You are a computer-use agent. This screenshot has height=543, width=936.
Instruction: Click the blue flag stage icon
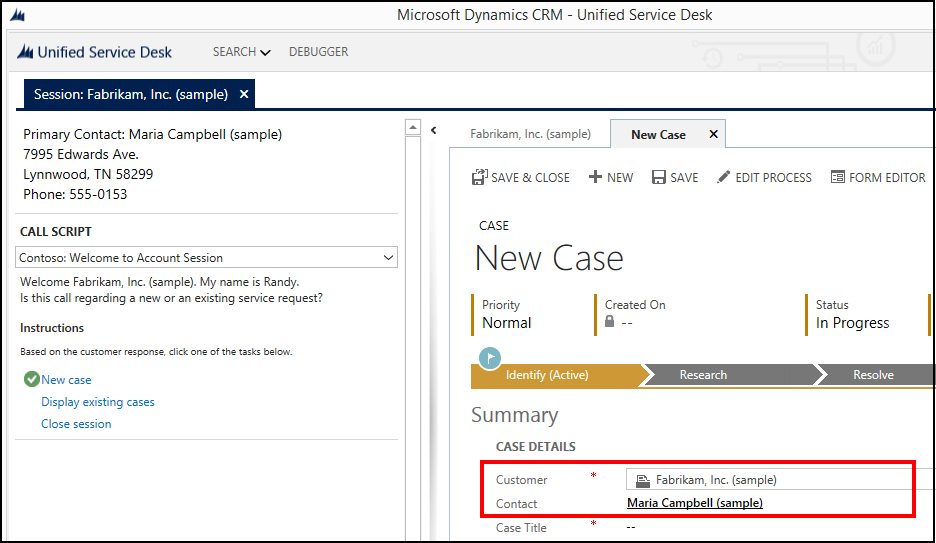490,358
